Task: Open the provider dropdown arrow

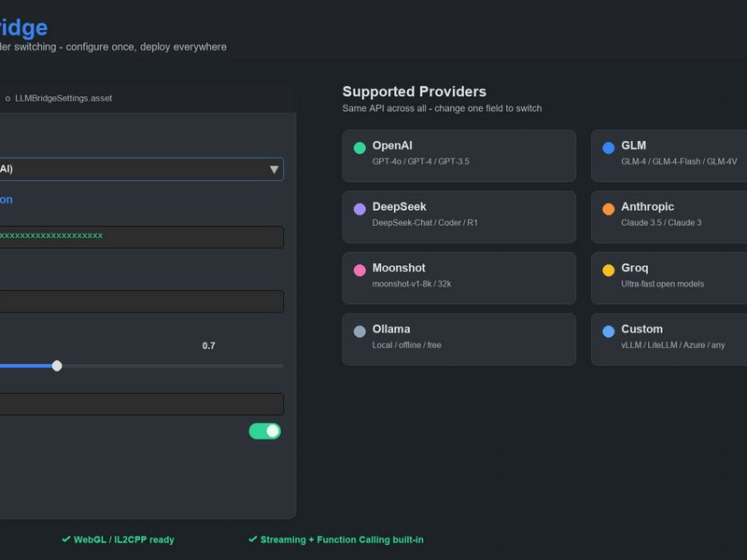Action: click(x=274, y=170)
